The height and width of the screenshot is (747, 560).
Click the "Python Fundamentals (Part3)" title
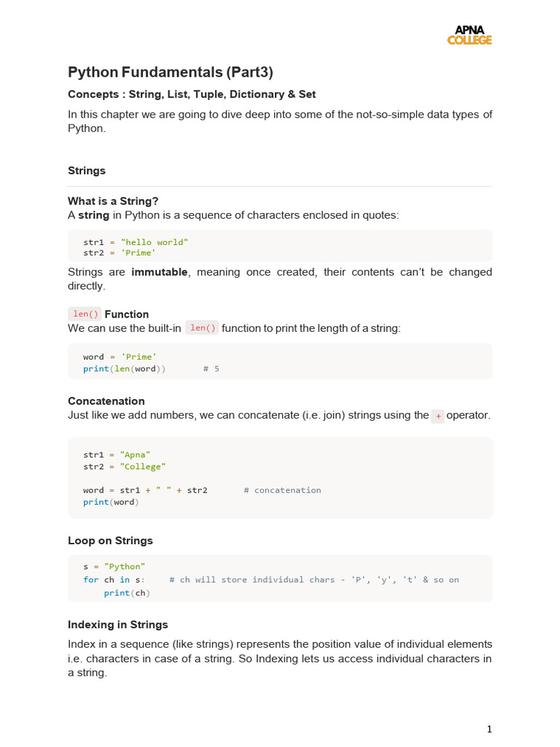(x=170, y=71)
